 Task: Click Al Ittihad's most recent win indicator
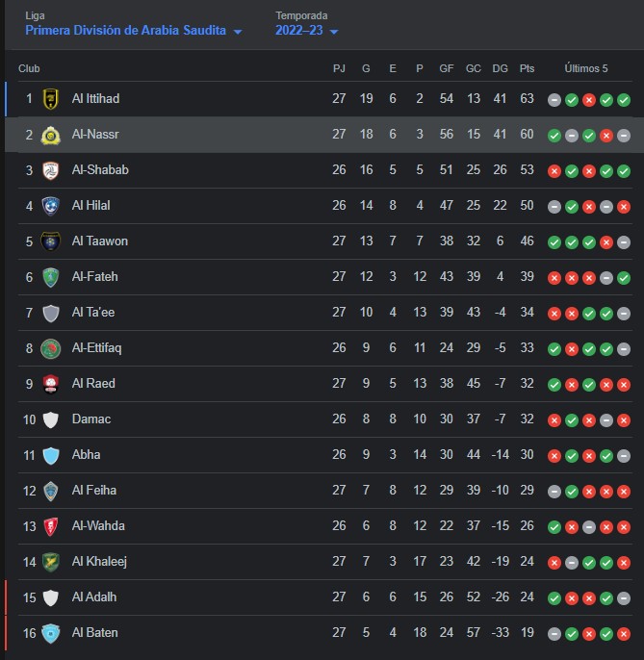(624, 100)
